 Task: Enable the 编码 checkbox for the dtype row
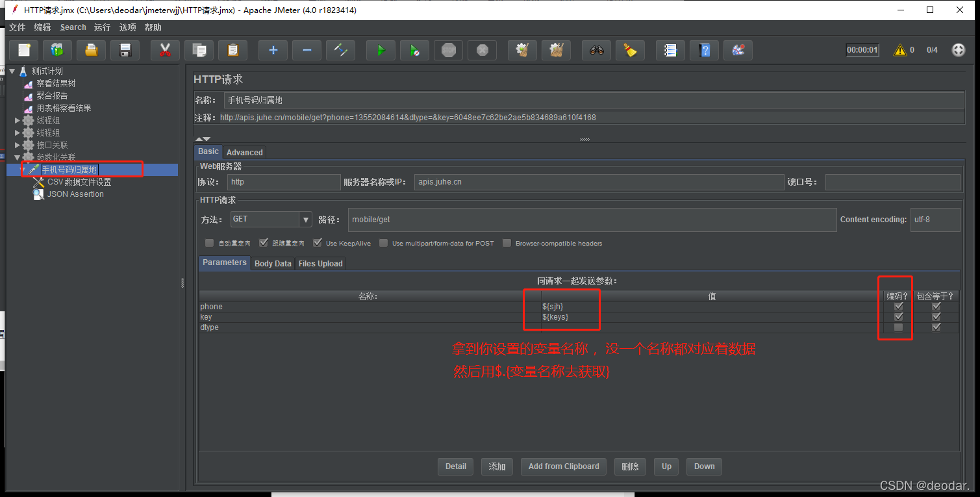pyautogui.click(x=899, y=327)
